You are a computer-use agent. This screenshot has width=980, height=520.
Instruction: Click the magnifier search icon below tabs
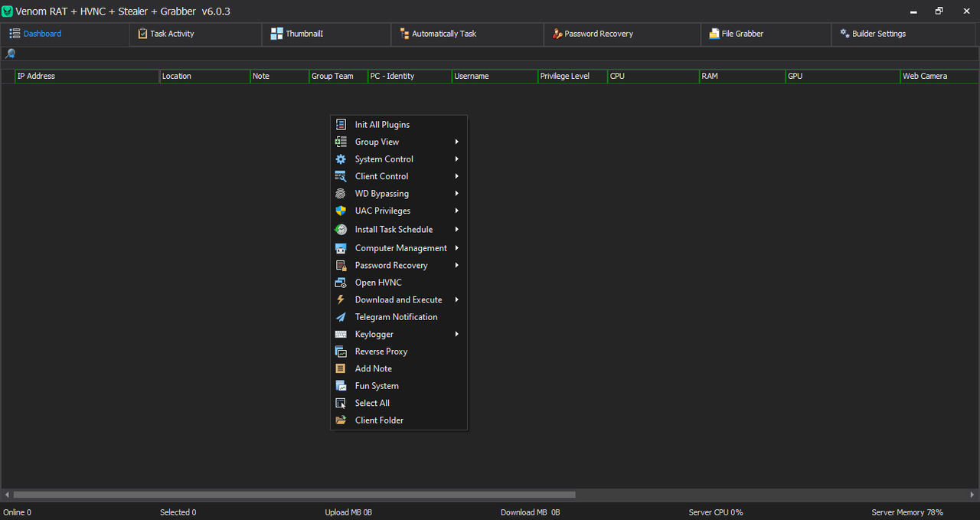[10, 54]
